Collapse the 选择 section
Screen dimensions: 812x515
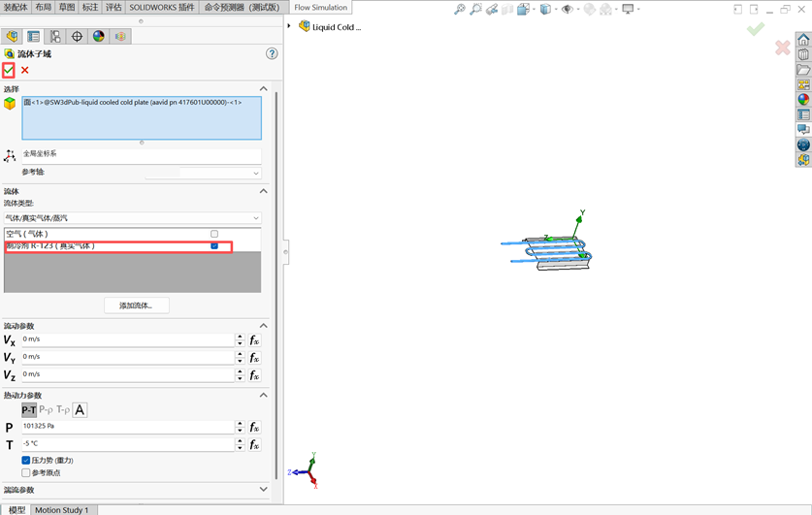[264, 89]
